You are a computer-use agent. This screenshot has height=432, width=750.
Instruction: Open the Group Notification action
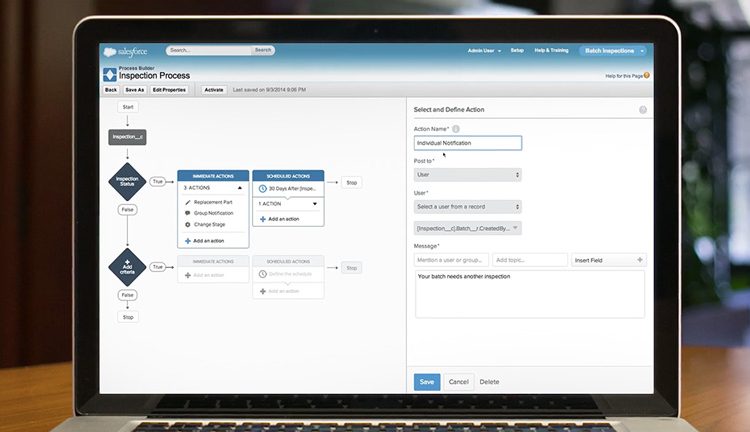point(213,213)
